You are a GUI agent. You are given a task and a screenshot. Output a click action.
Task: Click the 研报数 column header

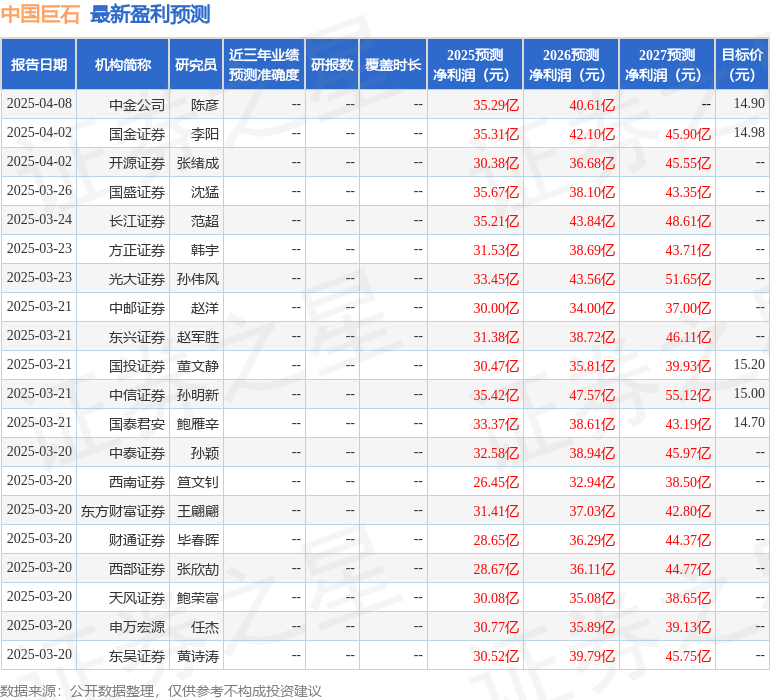coord(332,64)
